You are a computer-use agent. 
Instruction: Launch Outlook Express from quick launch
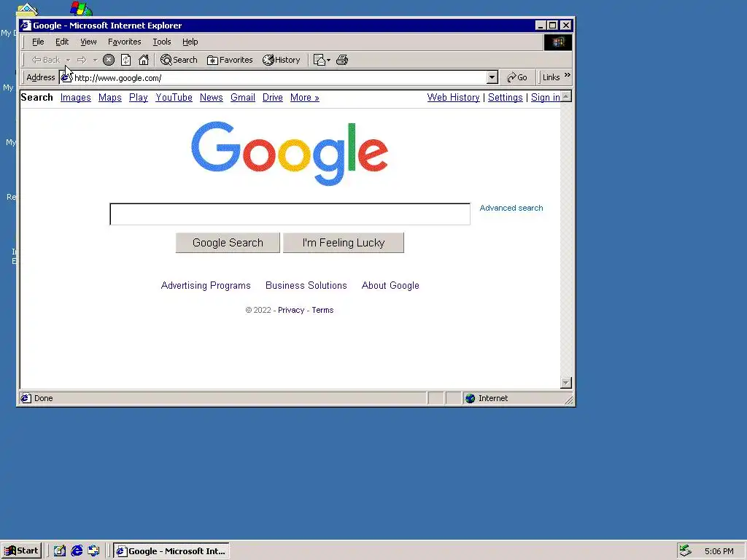[x=94, y=551]
